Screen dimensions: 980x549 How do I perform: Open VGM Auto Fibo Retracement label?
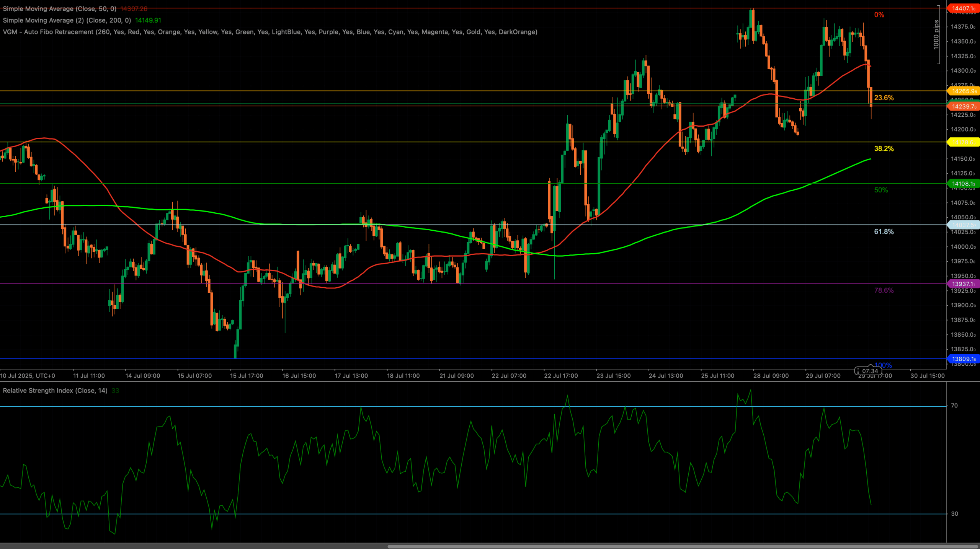point(270,32)
